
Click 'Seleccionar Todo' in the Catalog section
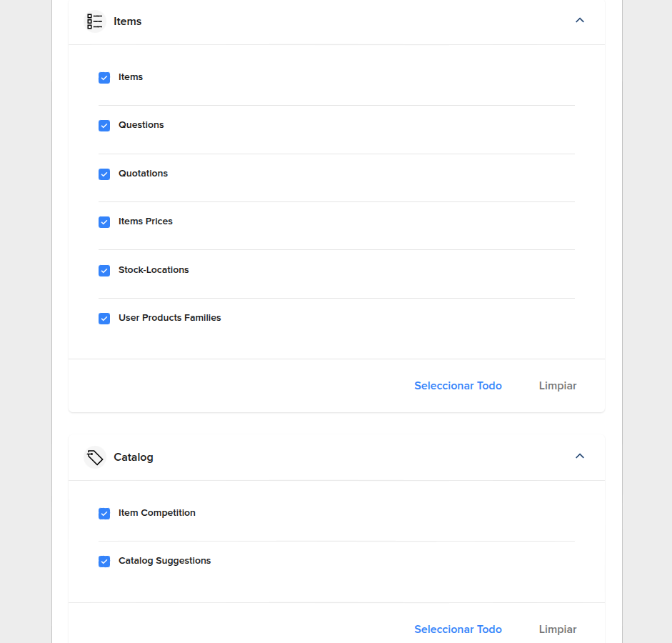click(x=458, y=629)
